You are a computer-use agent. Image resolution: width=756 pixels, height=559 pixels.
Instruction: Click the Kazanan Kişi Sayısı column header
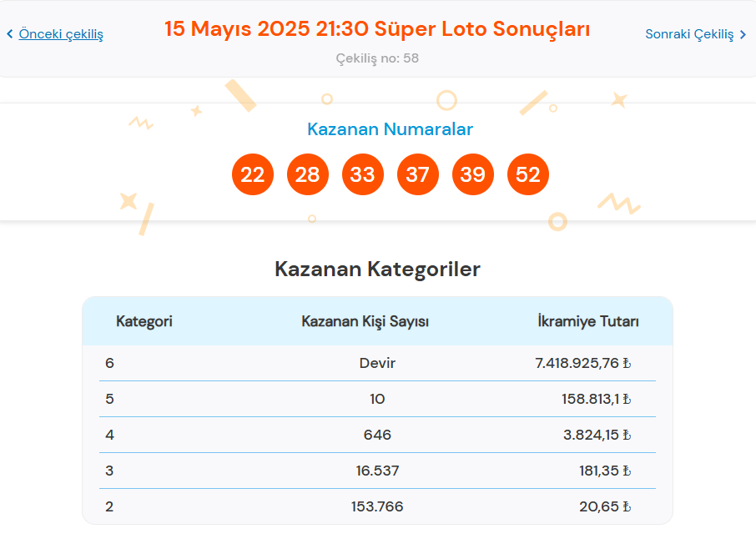(x=365, y=321)
